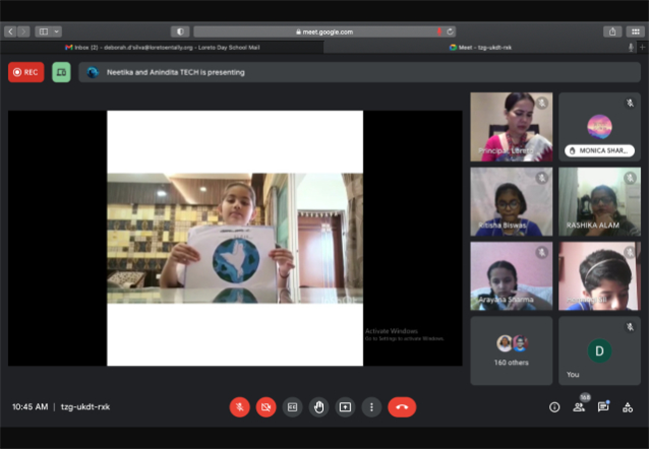Reload the page with the refresh icon

click(x=450, y=31)
